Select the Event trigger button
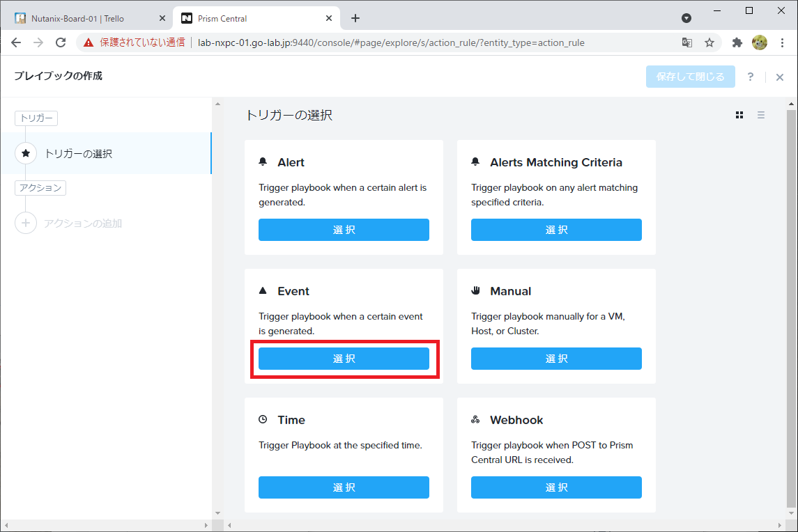The height and width of the screenshot is (532, 798). (344, 359)
